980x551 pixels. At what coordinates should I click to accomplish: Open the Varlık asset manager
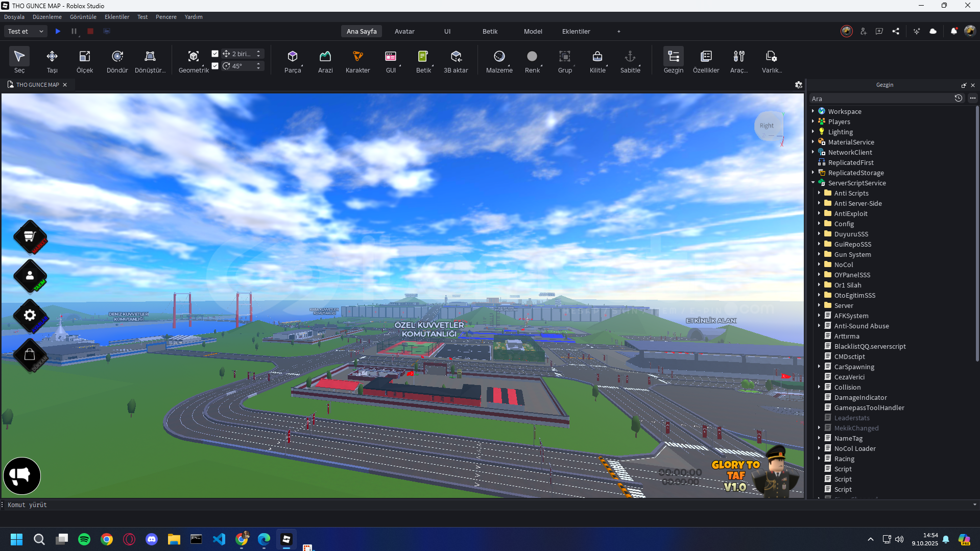pos(772,61)
